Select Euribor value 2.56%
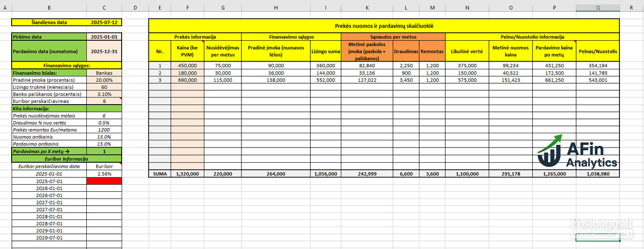 (x=104, y=173)
